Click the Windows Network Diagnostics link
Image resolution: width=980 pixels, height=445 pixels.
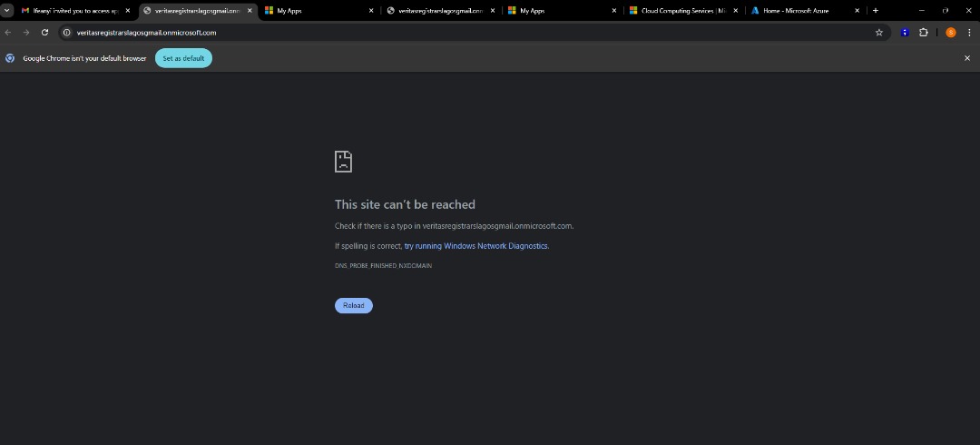[476, 246]
